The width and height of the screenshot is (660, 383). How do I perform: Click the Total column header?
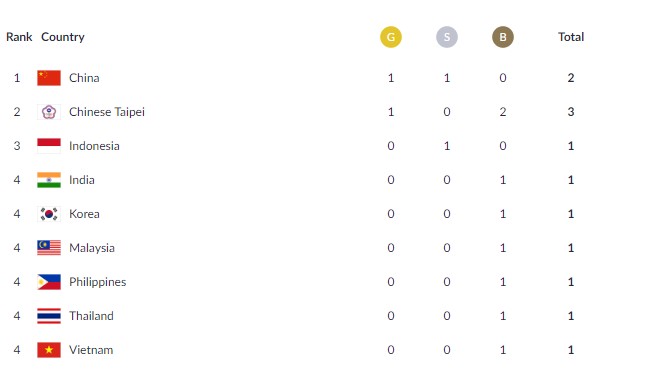pos(571,37)
